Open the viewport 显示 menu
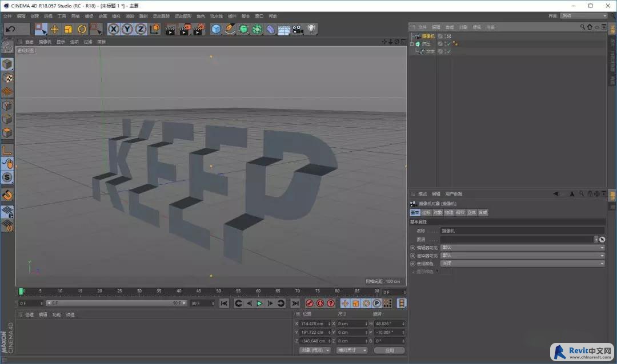 61,42
